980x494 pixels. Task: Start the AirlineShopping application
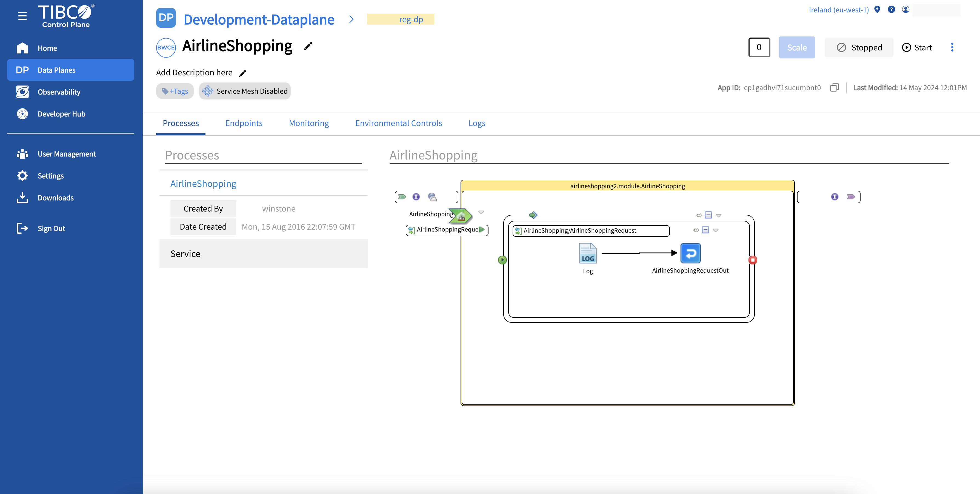[917, 48]
